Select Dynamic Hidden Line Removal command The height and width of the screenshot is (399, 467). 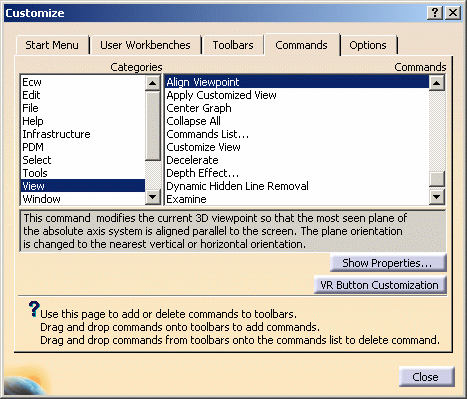(297, 186)
